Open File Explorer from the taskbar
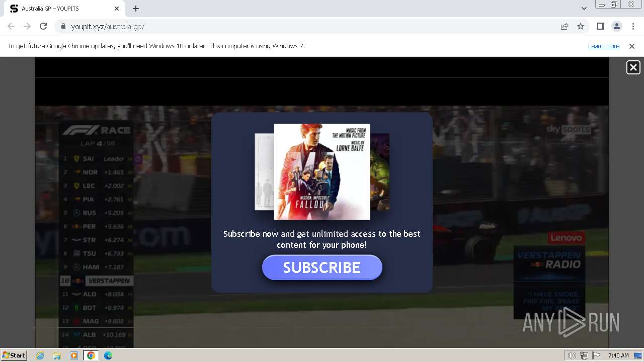The width and height of the screenshot is (644, 362). (x=57, y=355)
